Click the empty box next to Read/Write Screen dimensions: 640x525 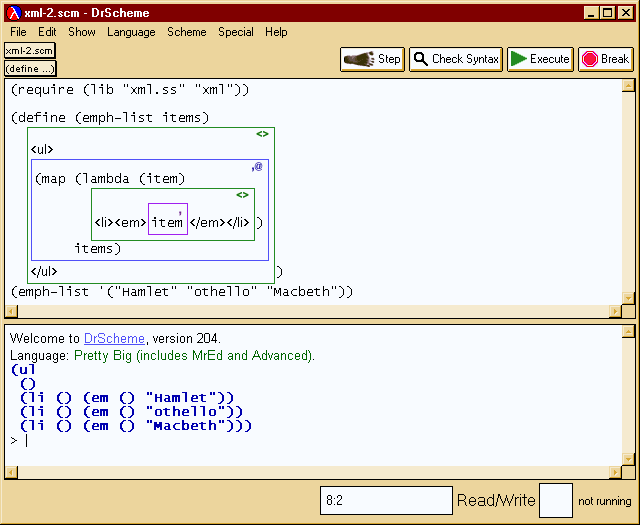click(556, 501)
